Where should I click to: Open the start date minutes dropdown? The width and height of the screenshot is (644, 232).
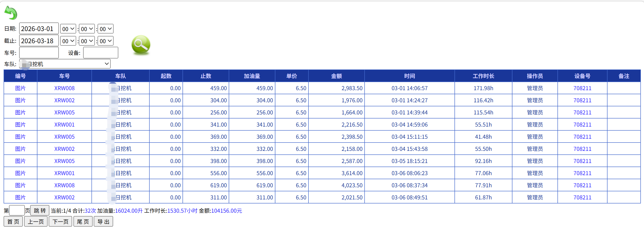(x=87, y=29)
